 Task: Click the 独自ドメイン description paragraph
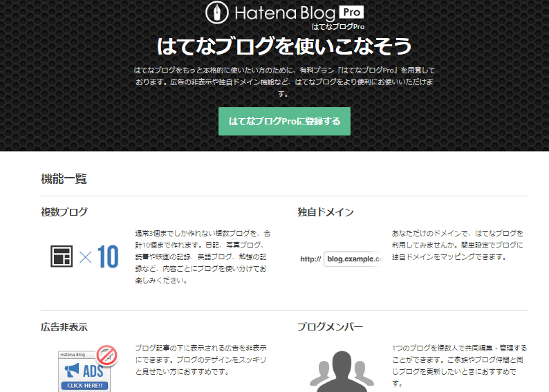(x=458, y=245)
